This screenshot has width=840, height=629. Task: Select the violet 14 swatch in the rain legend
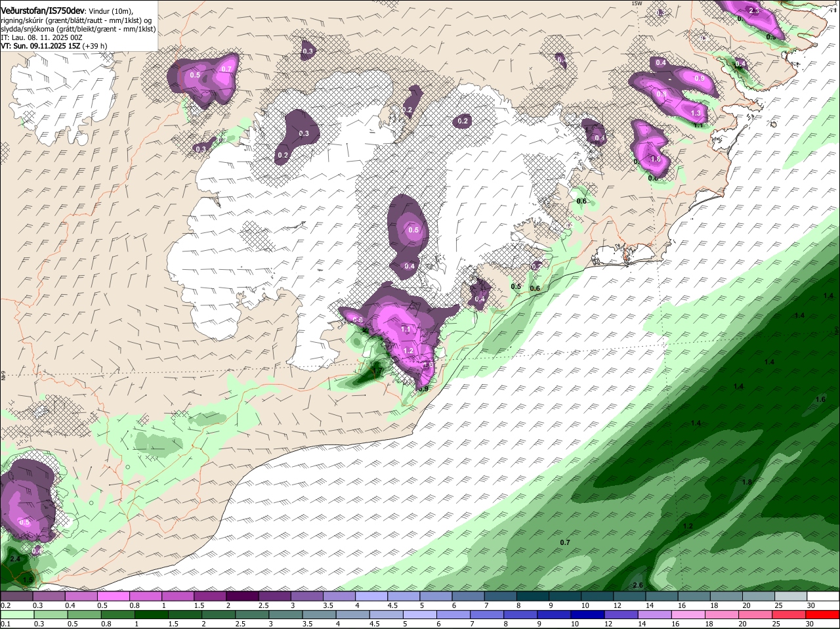[654, 615]
